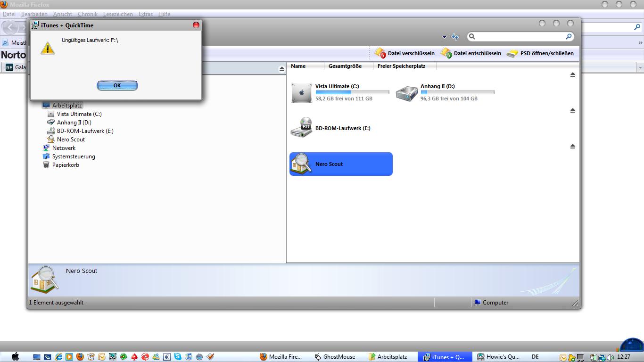Open Firefox Bearbeiten menu
The height and width of the screenshot is (362, 644).
point(34,14)
